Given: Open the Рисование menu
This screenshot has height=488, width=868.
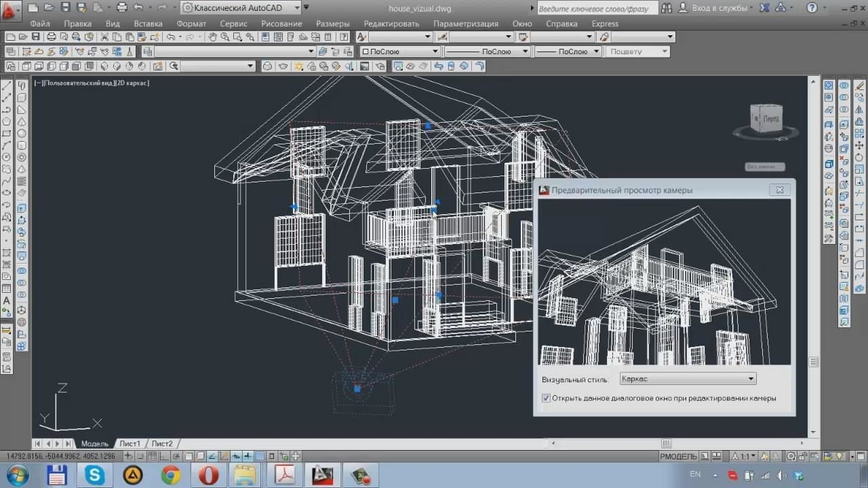Looking at the screenshot, I should tap(281, 24).
